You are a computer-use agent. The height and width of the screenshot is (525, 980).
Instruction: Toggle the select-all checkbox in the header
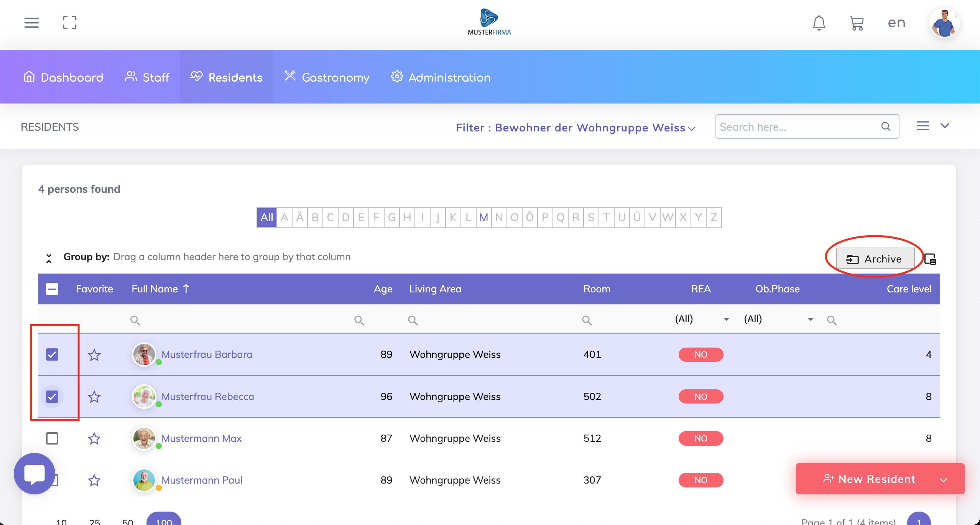click(x=52, y=289)
